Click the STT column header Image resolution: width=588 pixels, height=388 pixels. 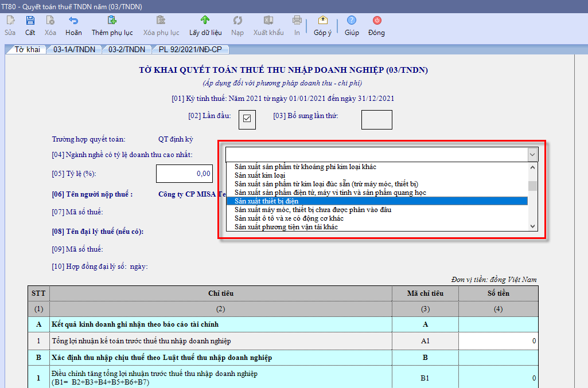pos(38,293)
